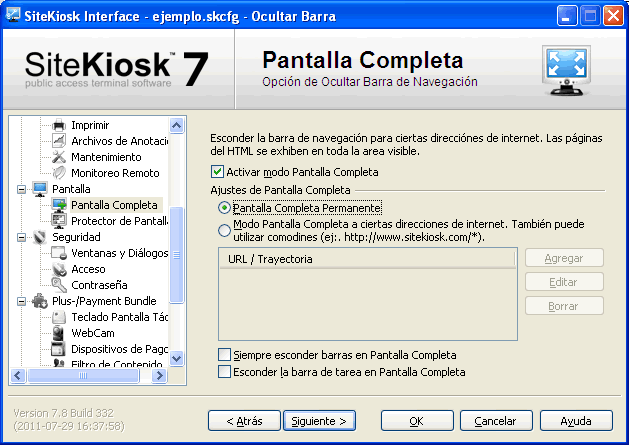Screen dimensions: 629x445
Task: Click the Monitoreo Remoto icon
Action: click(x=59, y=173)
